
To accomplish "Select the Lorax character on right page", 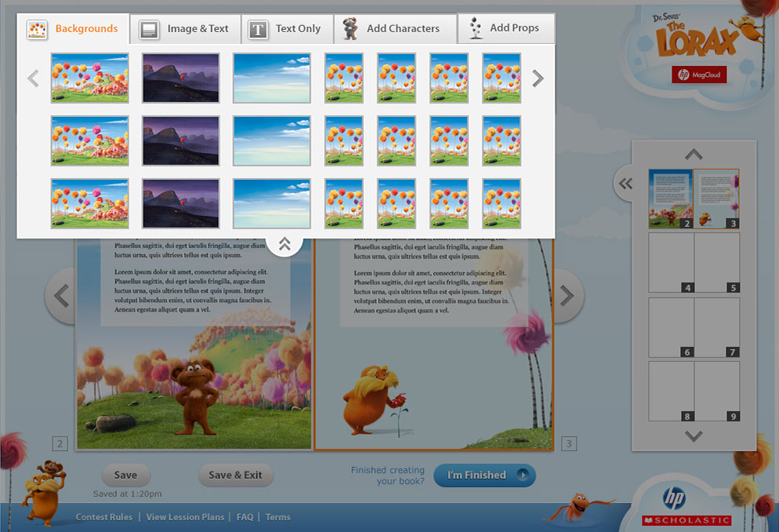I will click(372, 400).
